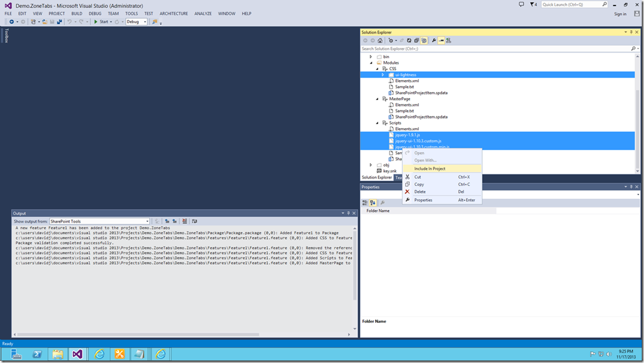Expand the bin folder node
The height and width of the screenshot is (363, 644).
point(371,57)
